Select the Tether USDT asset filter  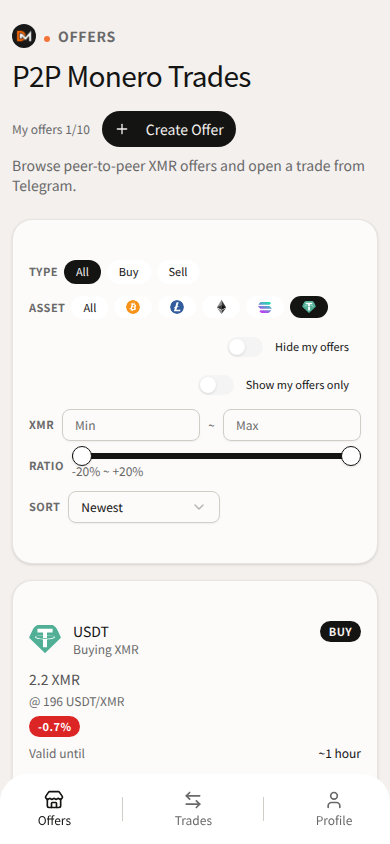pyautogui.click(x=309, y=307)
